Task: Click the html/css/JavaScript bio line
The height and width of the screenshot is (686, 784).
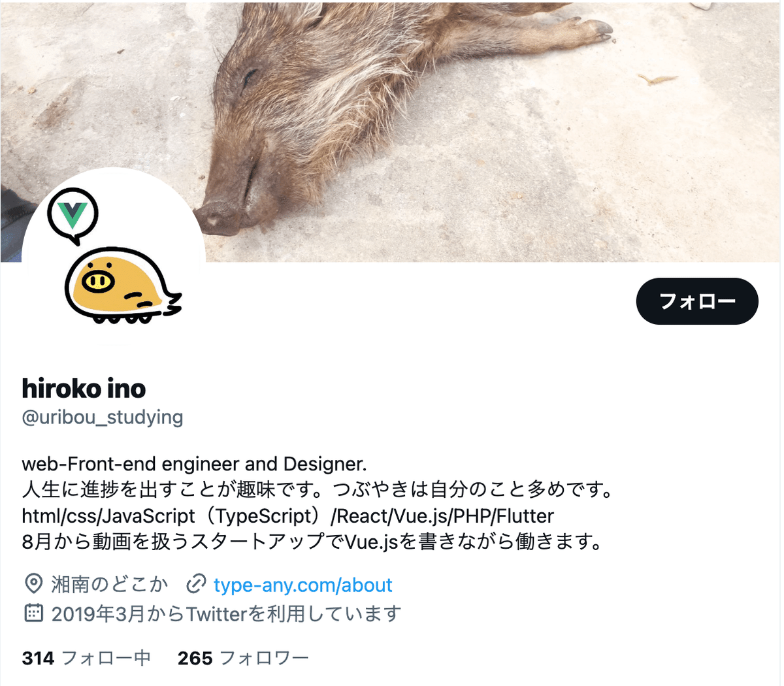Action: [x=288, y=516]
